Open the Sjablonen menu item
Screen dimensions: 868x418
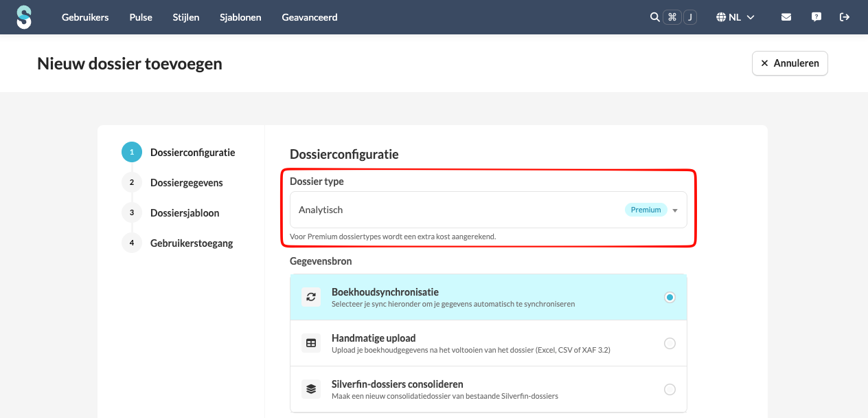point(240,17)
